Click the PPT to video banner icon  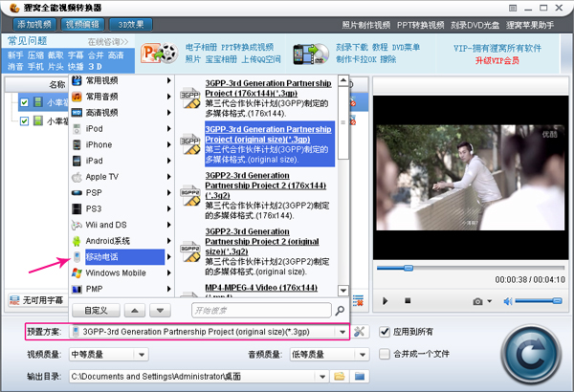point(159,54)
